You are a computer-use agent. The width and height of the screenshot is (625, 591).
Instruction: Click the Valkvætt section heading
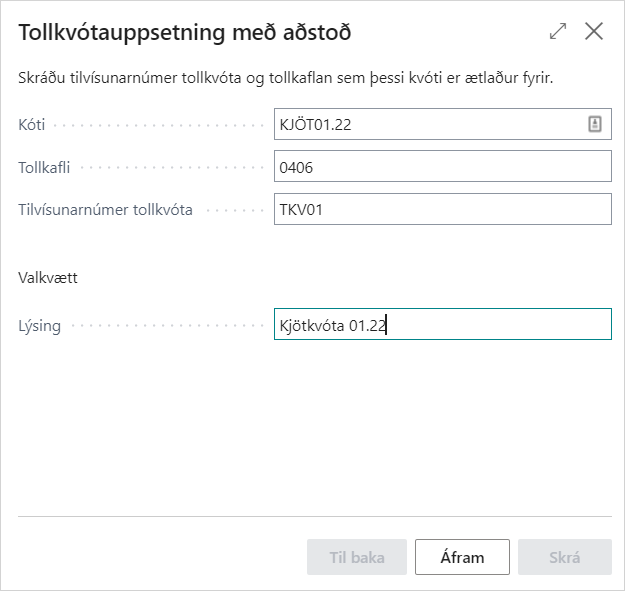[x=48, y=278]
